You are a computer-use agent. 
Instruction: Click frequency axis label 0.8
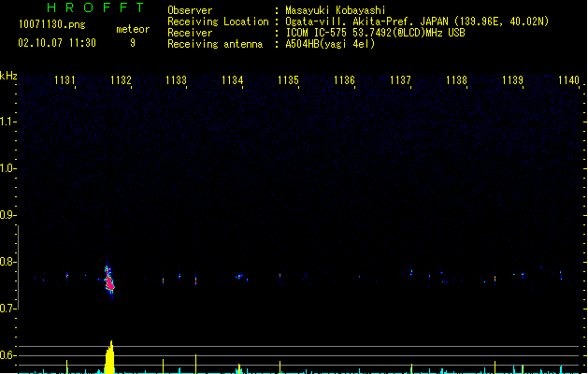(7, 262)
